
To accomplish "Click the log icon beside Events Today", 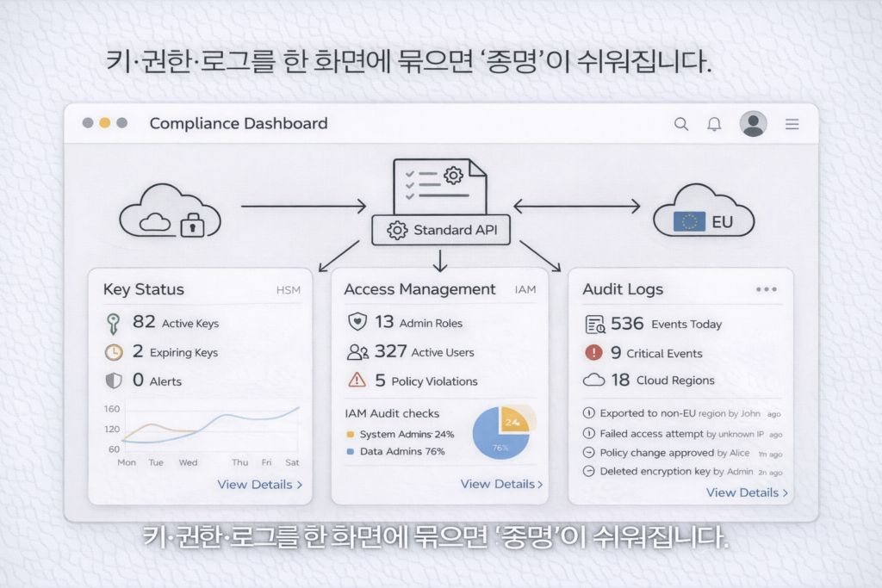I will click(x=595, y=325).
